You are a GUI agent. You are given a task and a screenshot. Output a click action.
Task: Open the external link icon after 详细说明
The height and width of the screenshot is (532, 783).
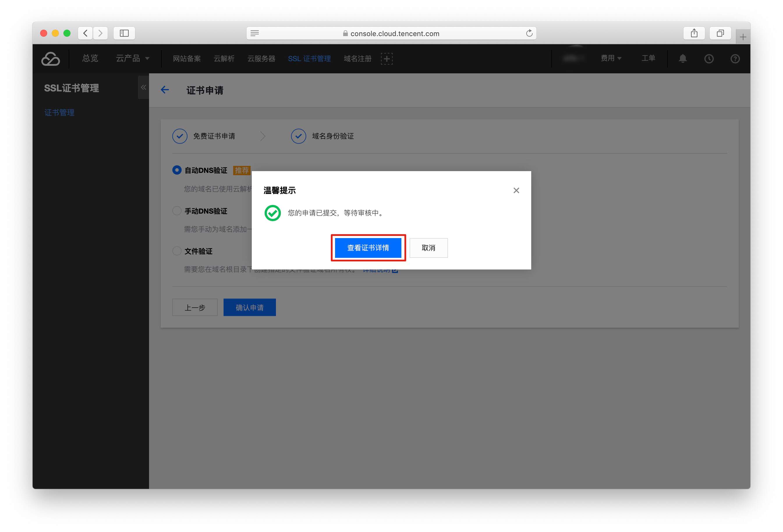pyautogui.click(x=395, y=271)
